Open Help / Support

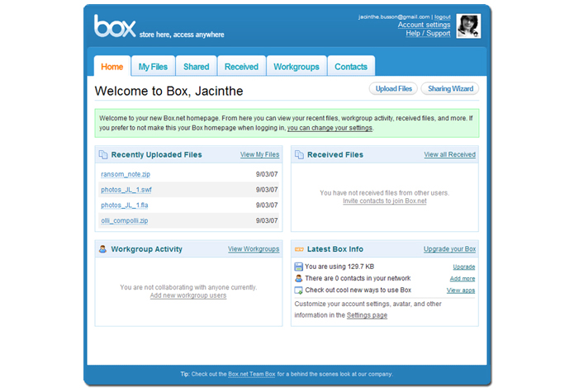click(428, 33)
